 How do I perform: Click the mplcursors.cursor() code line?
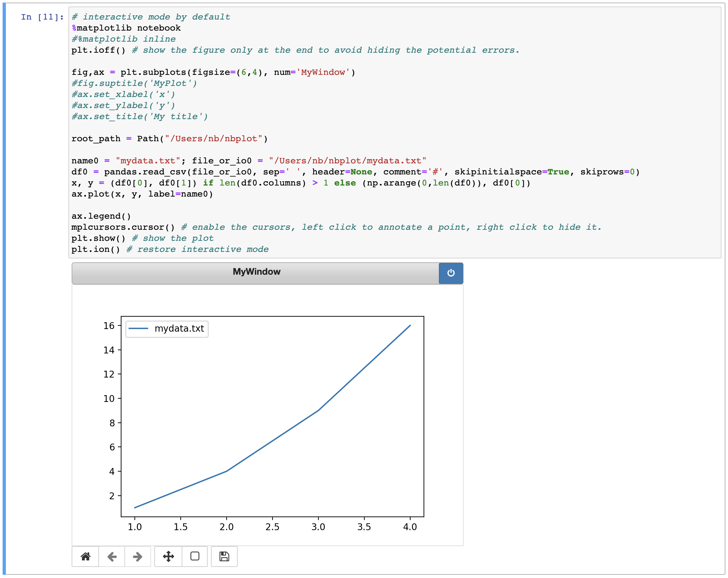coord(336,227)
